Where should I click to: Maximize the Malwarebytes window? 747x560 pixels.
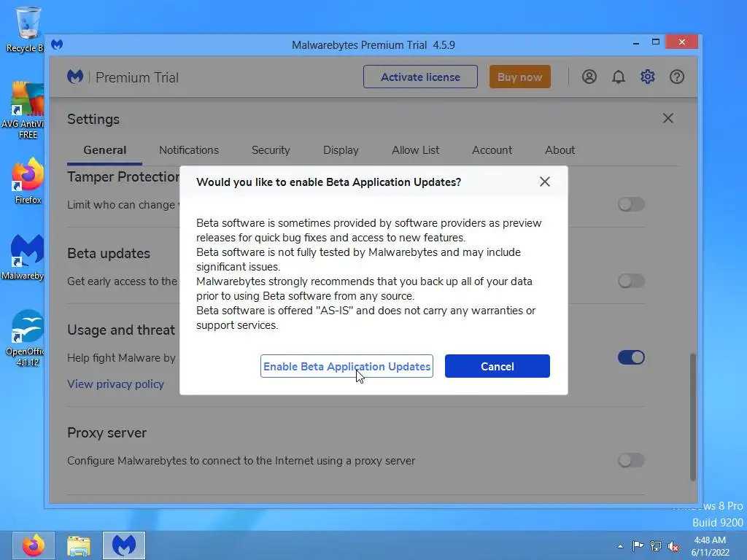click(656, 42)
